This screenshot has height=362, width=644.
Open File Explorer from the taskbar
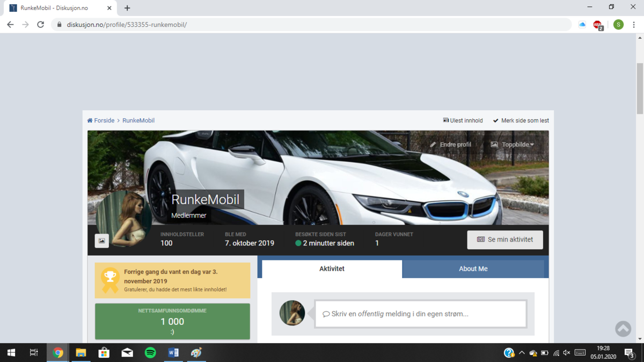(81, 353)
